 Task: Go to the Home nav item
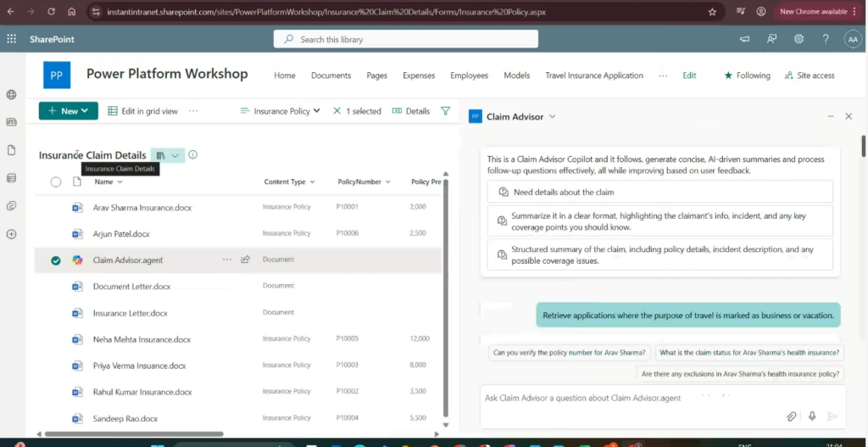285,75
